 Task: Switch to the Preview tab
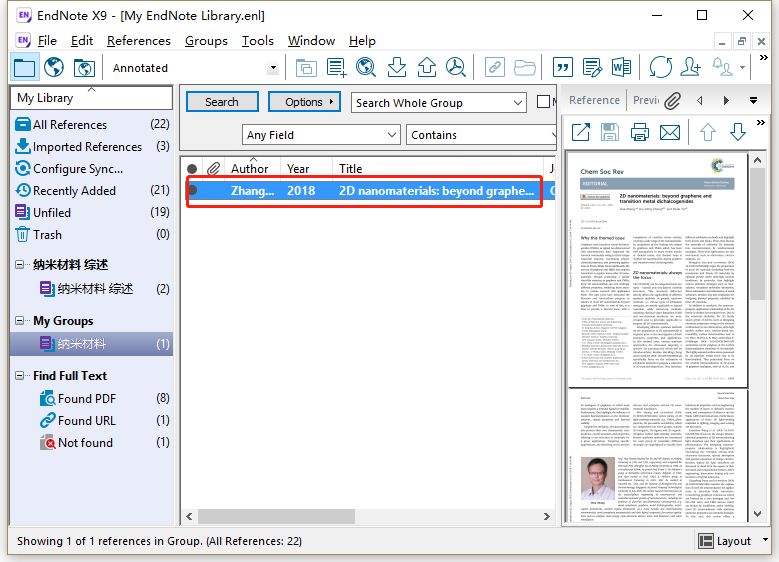(645, 100)
